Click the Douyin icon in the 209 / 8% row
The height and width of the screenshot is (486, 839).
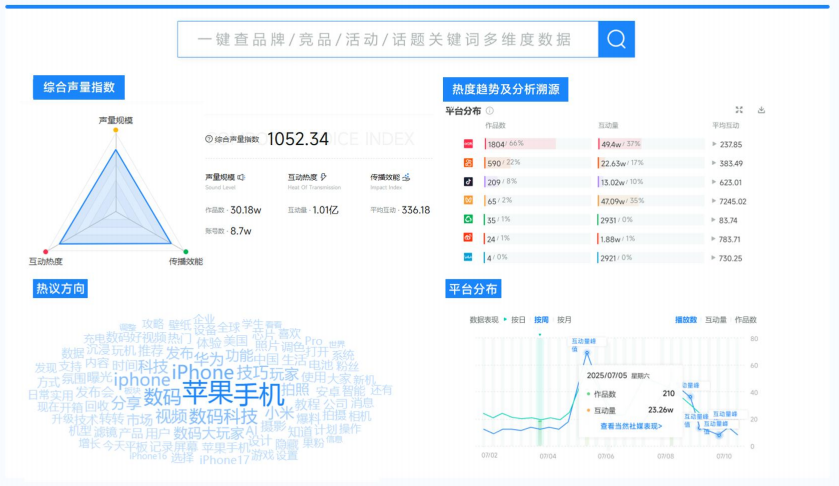click(468, 181)
